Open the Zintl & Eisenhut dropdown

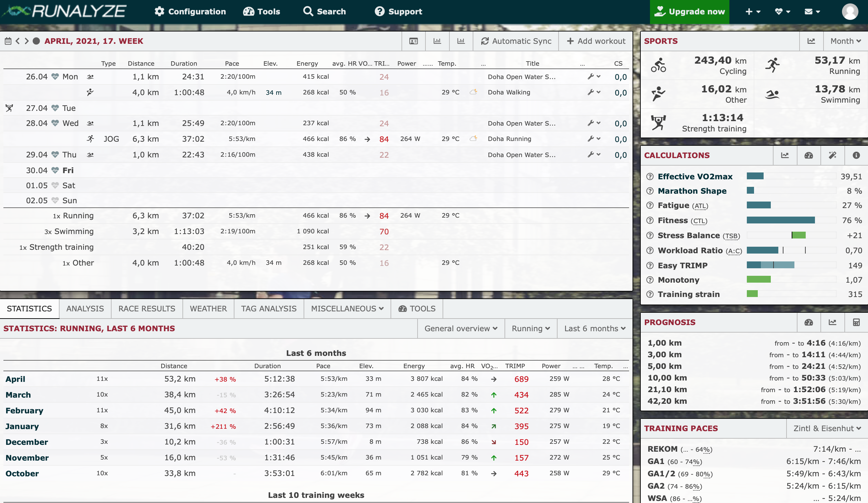827,428
